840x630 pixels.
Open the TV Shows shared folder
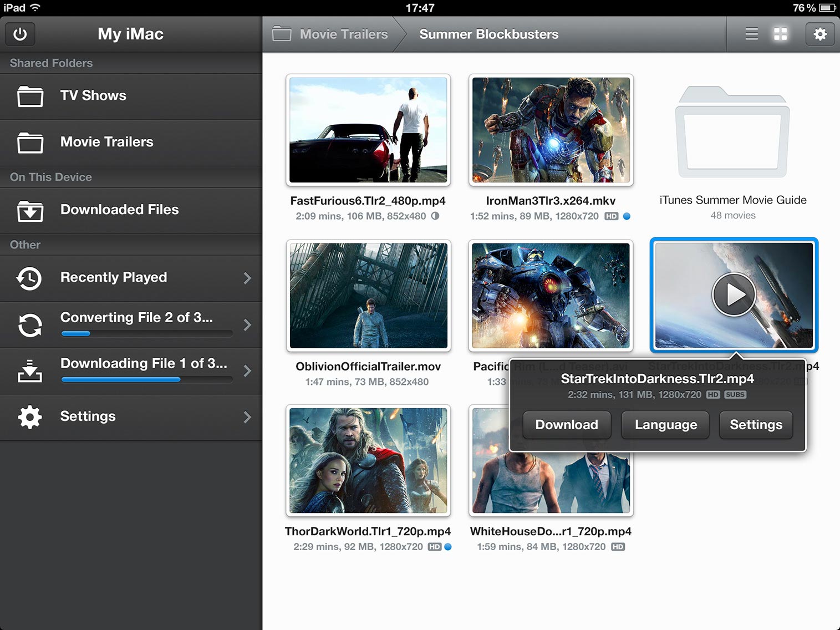[93, 95]
